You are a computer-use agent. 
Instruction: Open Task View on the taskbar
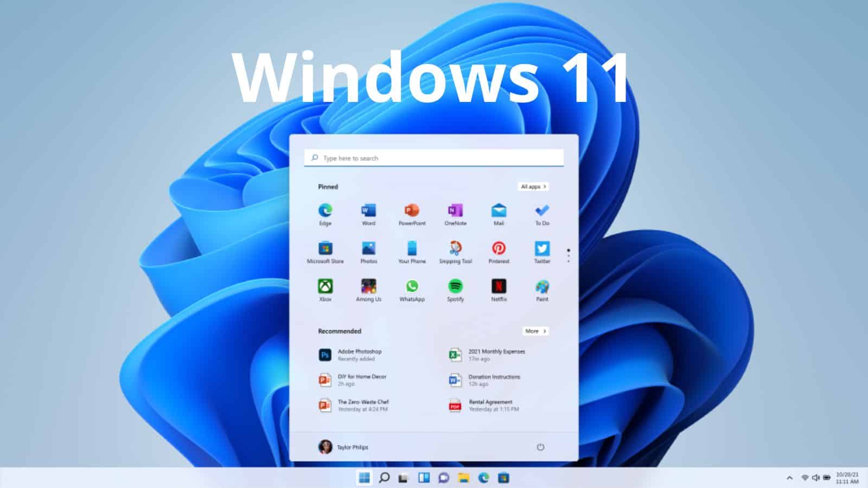pyautogui.click(x=403, y=478)
